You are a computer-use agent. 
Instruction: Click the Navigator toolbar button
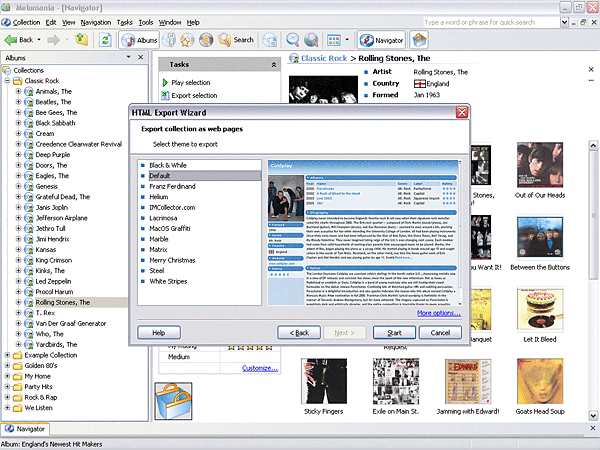(381, 40)
